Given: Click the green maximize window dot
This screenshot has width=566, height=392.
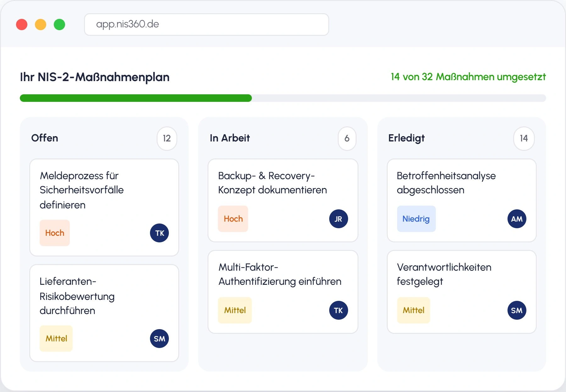Looking at the screenshot, I should [59, 25].
